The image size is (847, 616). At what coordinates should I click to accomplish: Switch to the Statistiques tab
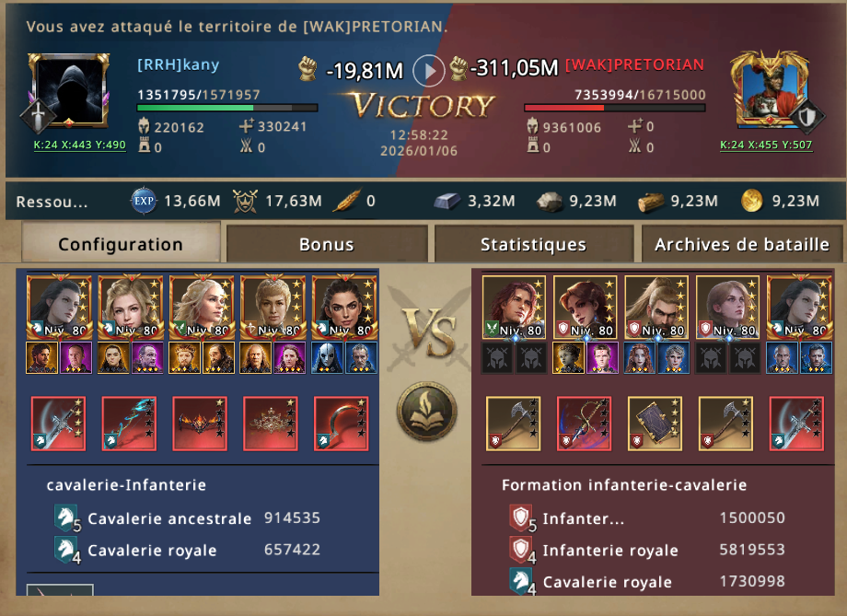pyautogui.click(x=533, y=244)
